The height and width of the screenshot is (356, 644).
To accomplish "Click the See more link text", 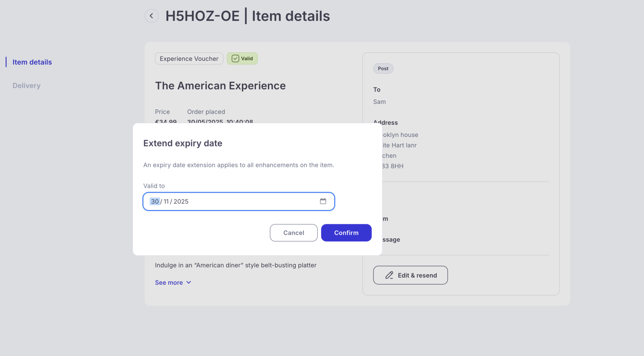I will (169, 283).
